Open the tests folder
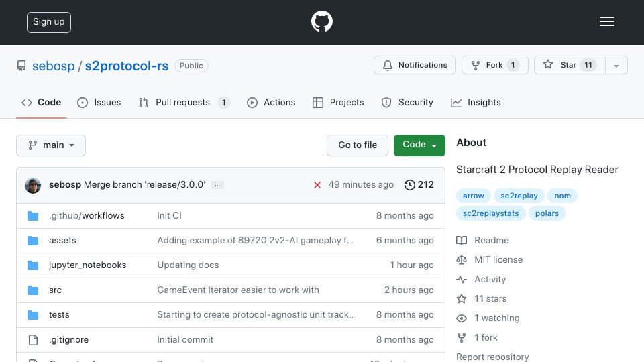Screen dimensions: 644x362 [59, 315]
